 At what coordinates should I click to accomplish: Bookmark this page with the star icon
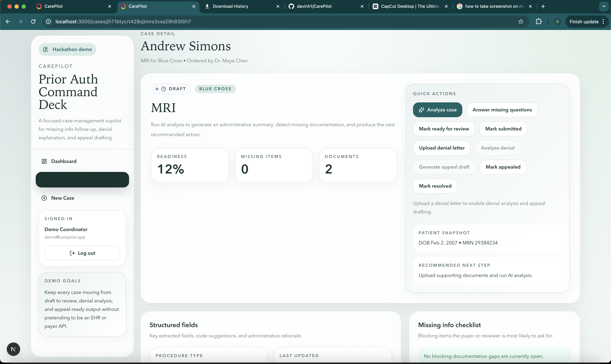(521, 22)
